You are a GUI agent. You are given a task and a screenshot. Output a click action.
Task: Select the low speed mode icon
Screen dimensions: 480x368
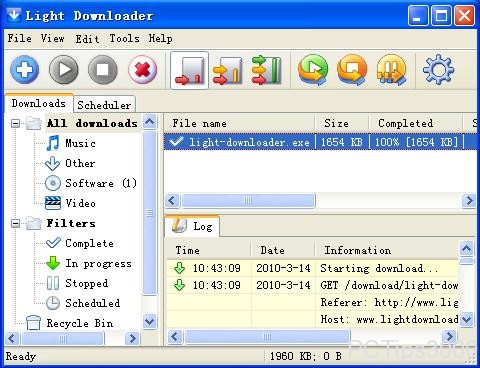(189, 70)
